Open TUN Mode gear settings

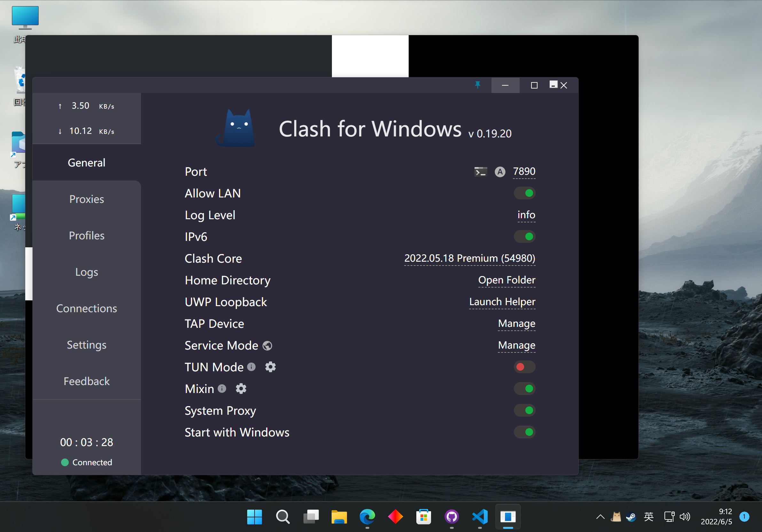[270, 367]
